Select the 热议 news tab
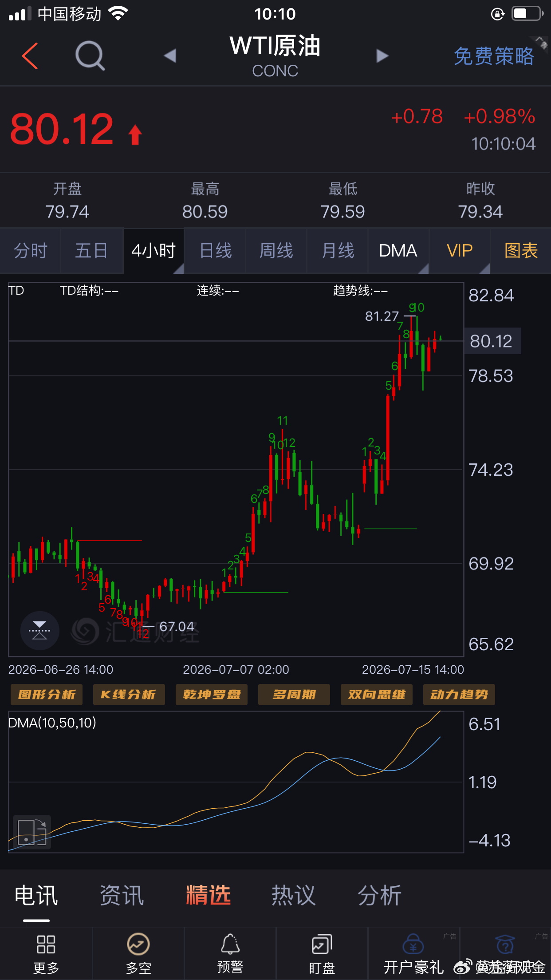Image resolution: width=551 pixels, height=980 pixels. (294, 895)
